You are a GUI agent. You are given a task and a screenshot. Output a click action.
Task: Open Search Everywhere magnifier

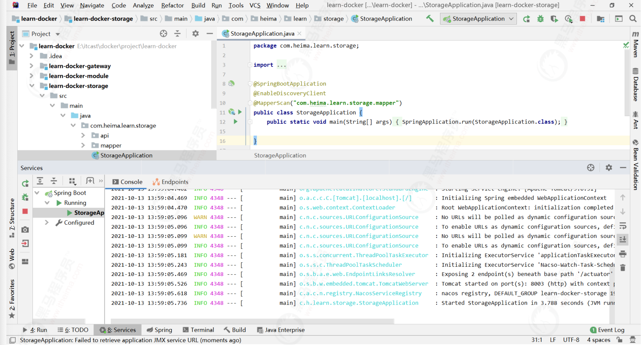[633, 19]
